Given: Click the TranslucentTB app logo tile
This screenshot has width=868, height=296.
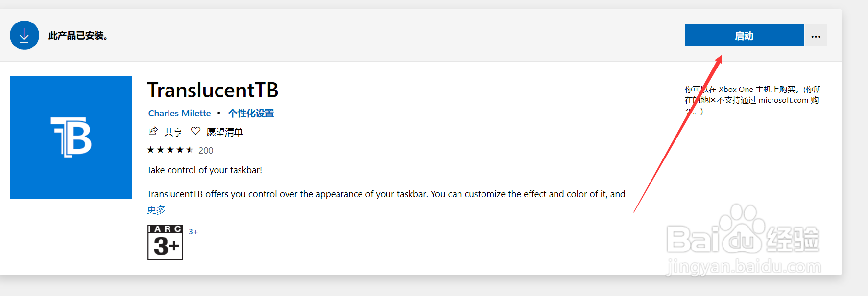Looking at the screenshot, I should 71,137.
